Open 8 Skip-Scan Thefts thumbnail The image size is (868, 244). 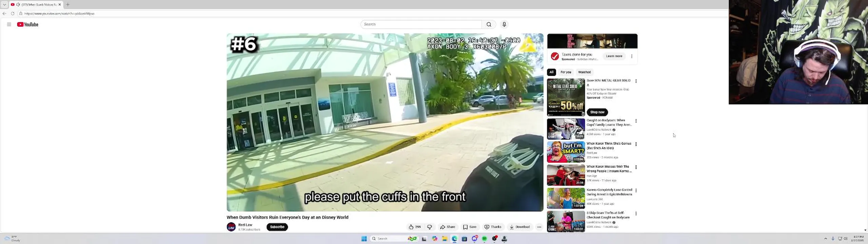click(566, 221)
